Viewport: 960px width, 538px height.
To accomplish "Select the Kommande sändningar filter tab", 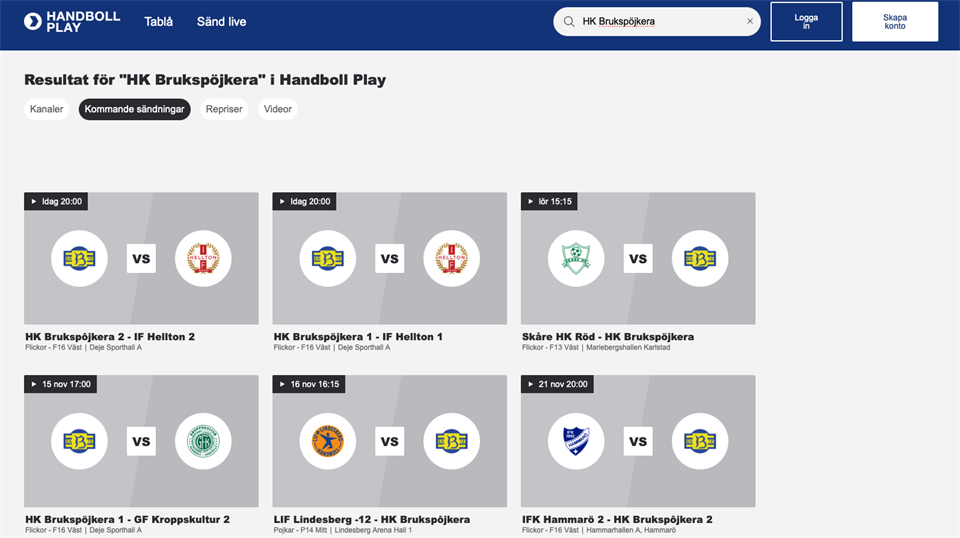I will (x=134, y=109).
